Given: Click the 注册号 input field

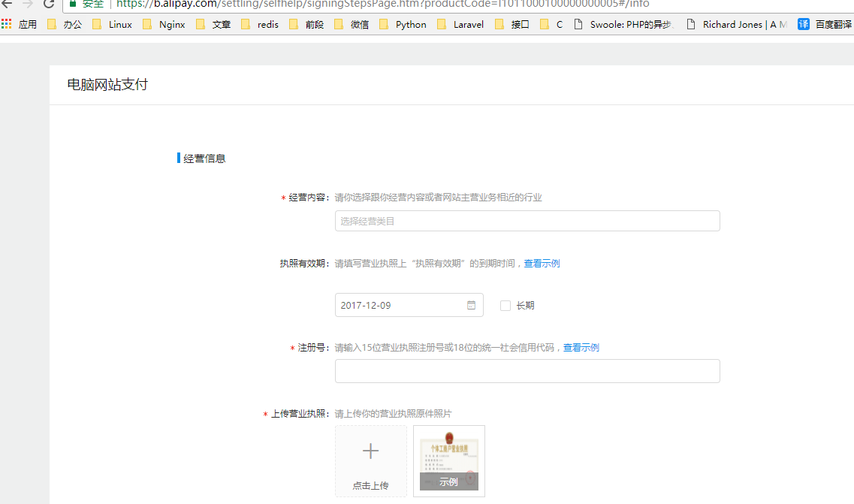Looking at the screenshot, I should 527,371.
